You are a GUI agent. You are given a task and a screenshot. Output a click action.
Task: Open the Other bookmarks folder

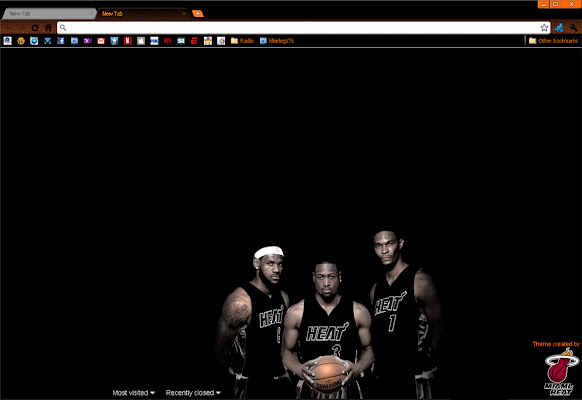[x=553, y=41]
